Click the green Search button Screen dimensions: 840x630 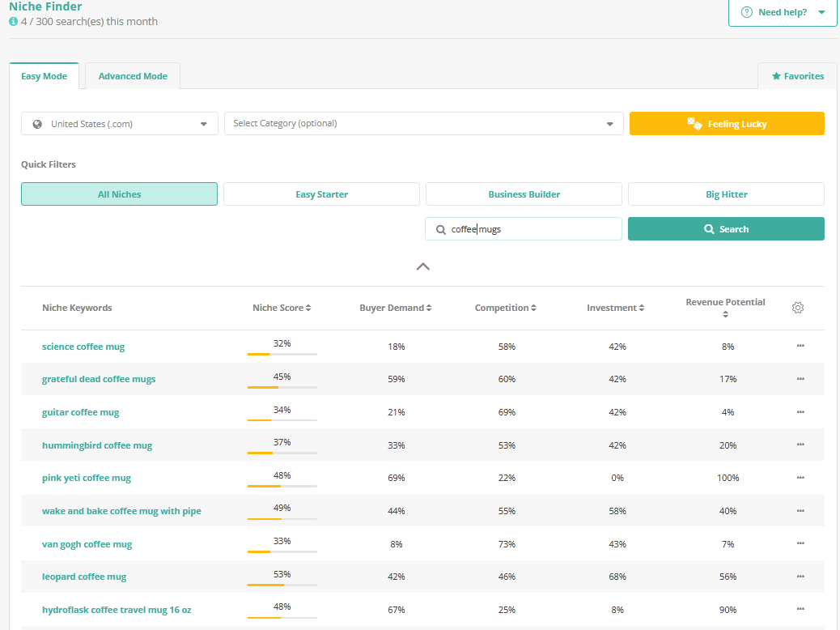point(726,229)
